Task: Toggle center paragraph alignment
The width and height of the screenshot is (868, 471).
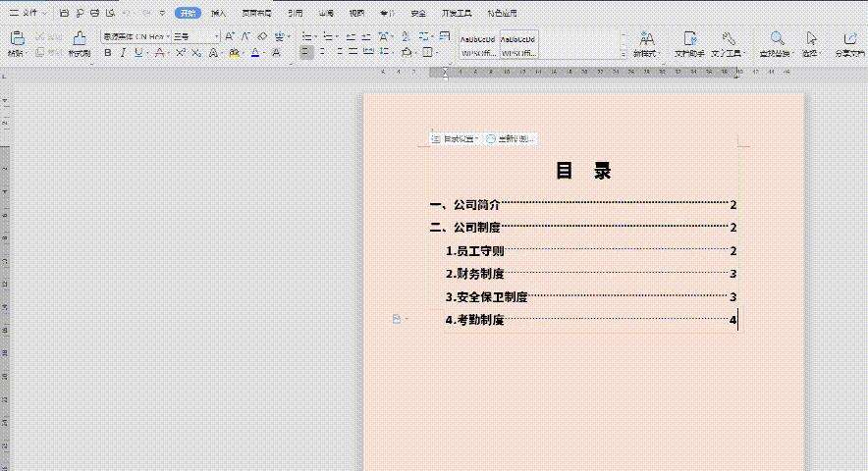Action: (322, 53)
